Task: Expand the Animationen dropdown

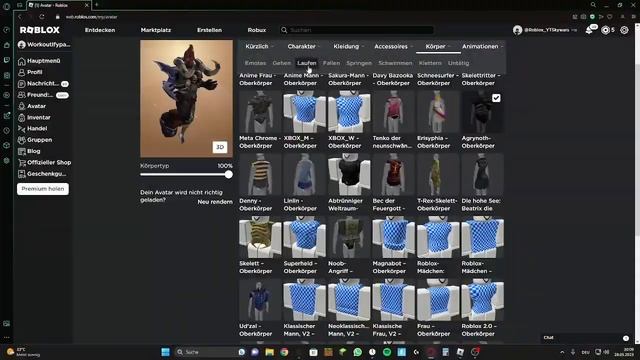Action: (x=482, y=47)
